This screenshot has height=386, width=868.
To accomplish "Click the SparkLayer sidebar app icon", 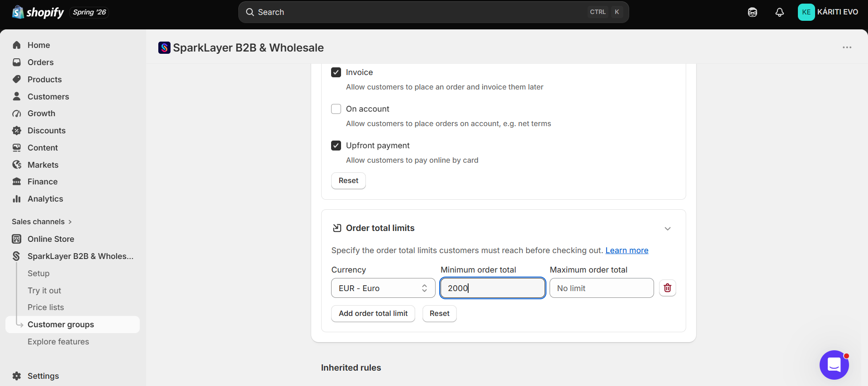I will (17, 256).
